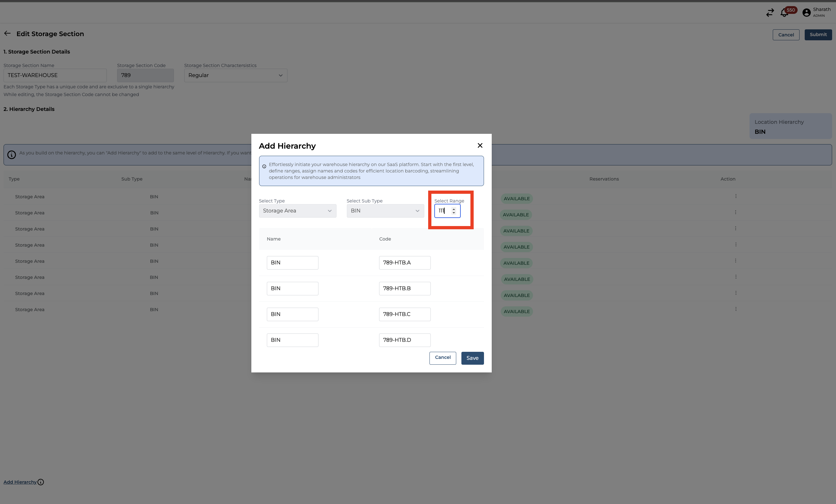Click the Submit button at top right

818,35
